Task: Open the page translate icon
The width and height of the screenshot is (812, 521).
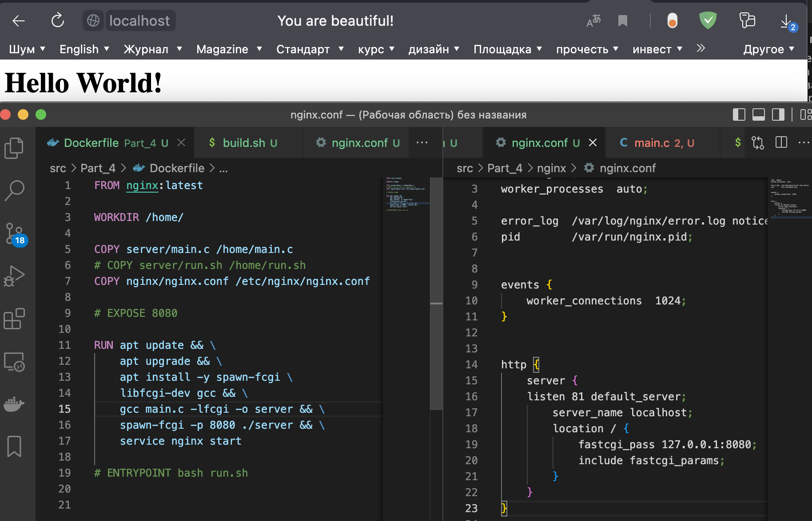Action: click(593, 20)
